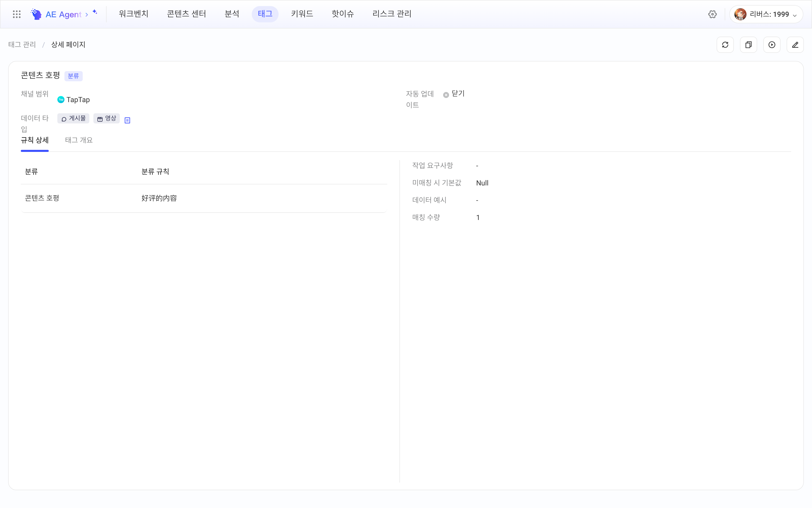Viewport: 812px width, 508px height.
Task: Click the blue document icon after 영상
Action: click(x=127, y=120)
